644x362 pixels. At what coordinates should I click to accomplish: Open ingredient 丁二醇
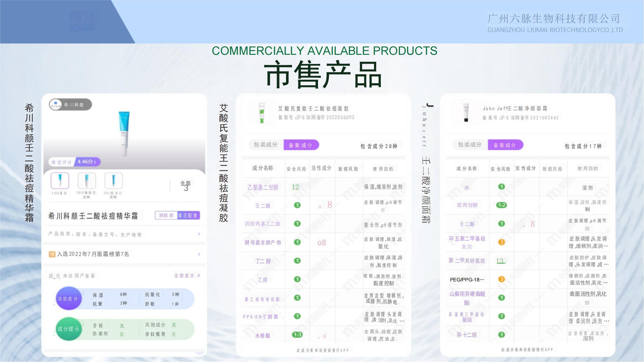pos(263,261)
